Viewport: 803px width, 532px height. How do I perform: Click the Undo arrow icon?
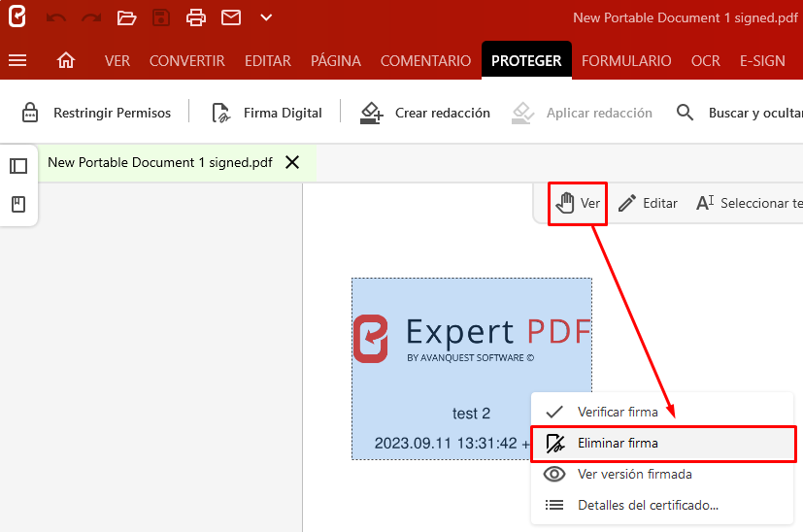click(x=55, y=17)
